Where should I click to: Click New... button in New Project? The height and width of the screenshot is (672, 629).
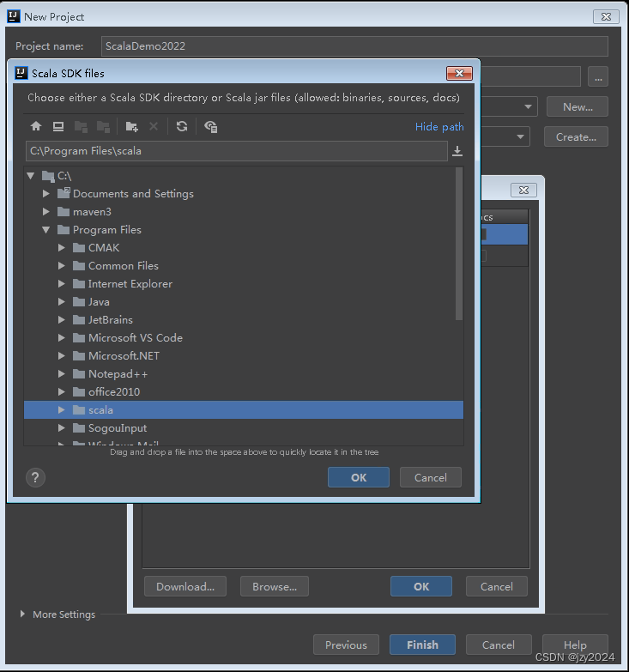tap(578, 106)
